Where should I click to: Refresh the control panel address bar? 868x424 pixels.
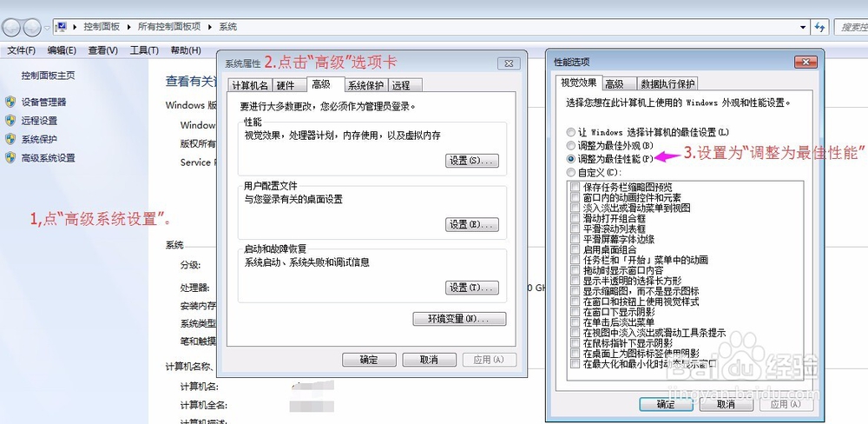[820, 27]
